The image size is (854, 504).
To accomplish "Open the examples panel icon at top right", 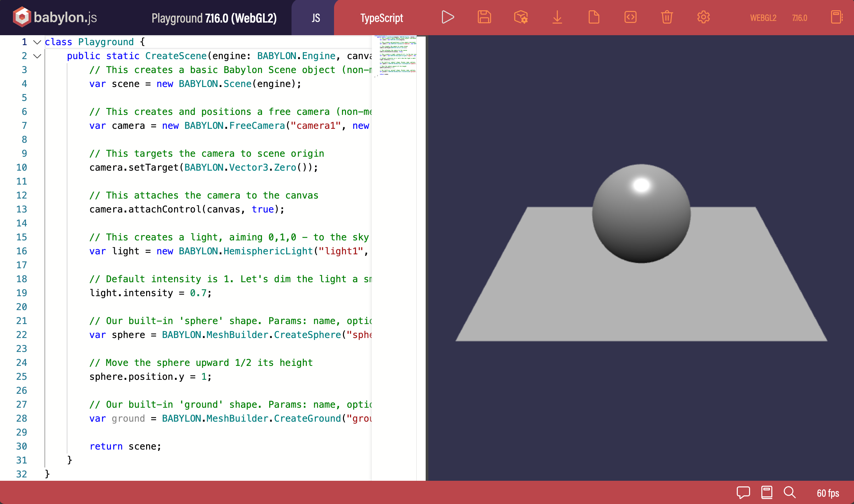I will tap(837, 17).
